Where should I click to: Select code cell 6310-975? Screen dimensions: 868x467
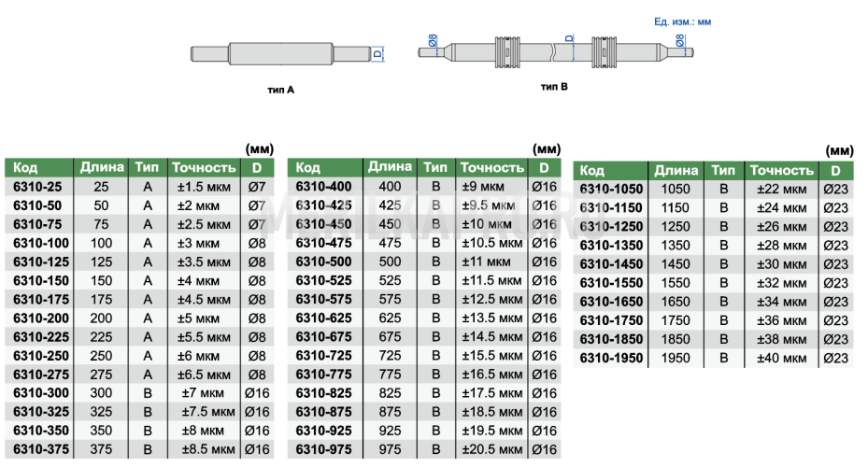point(325,450)
